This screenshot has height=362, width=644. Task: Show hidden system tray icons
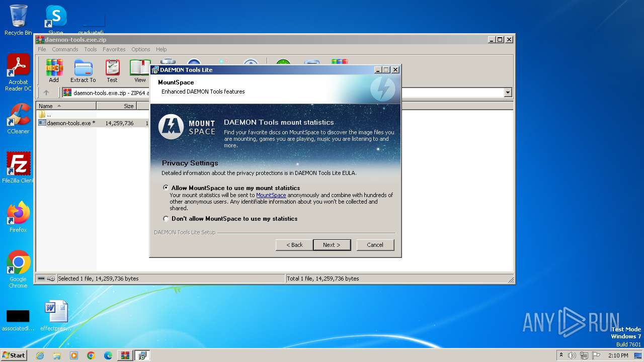coord(561,355)
